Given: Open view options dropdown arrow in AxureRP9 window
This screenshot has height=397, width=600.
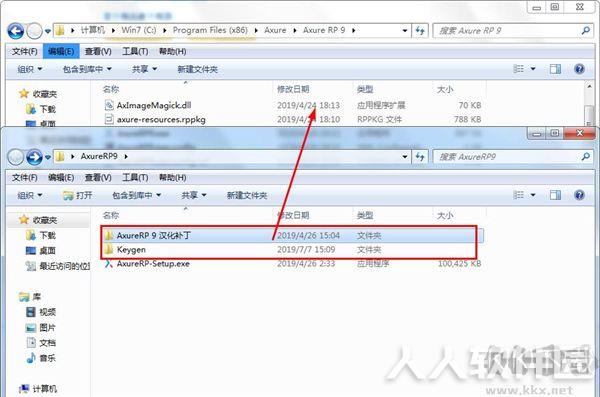Looking at the screenshot, I should pos(533,195).
